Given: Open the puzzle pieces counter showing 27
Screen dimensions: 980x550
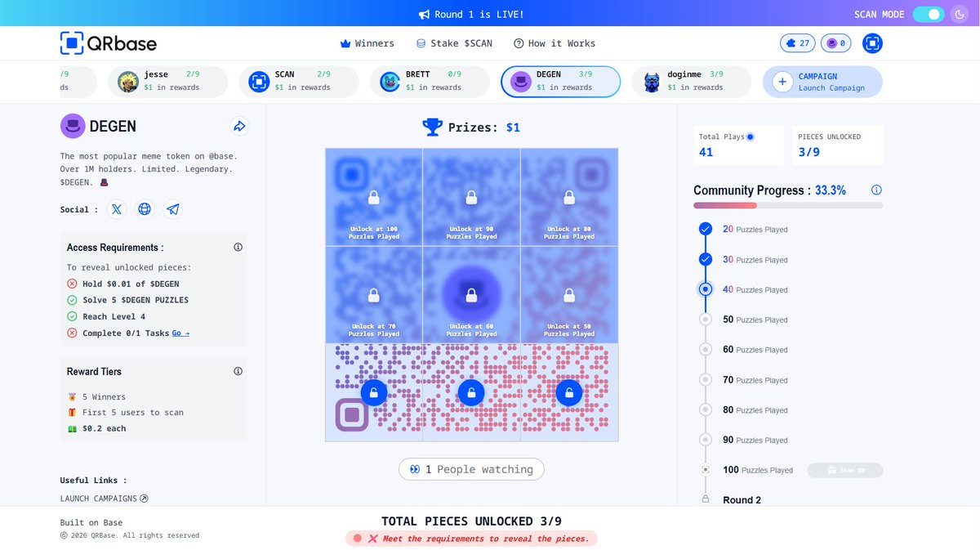Looking at the screenshot, I should point(798,43).
